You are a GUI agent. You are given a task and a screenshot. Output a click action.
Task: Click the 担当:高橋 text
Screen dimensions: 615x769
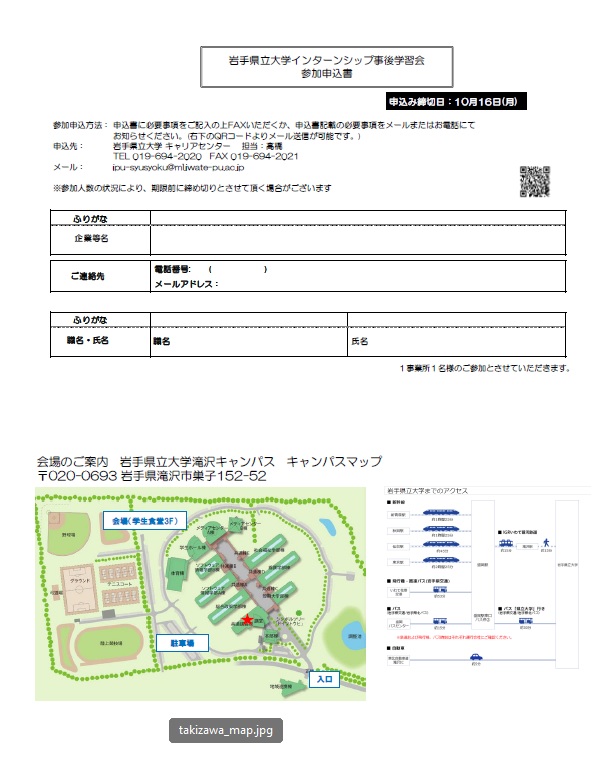pyautogui.click(x=262, y=146)
